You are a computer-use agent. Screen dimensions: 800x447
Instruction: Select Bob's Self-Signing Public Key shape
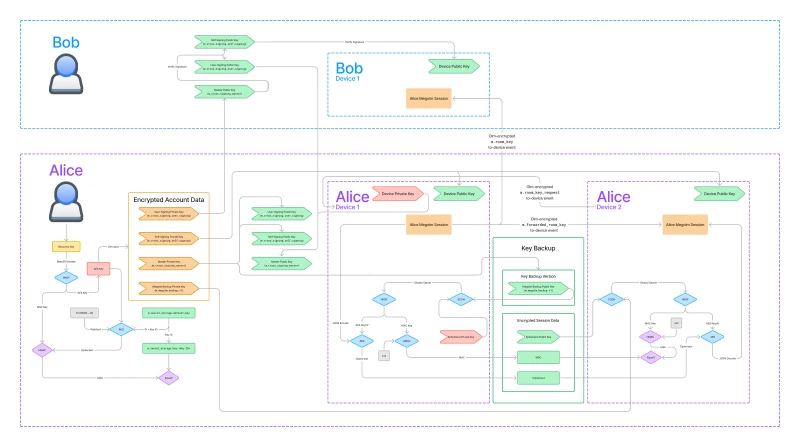point(224,42)
